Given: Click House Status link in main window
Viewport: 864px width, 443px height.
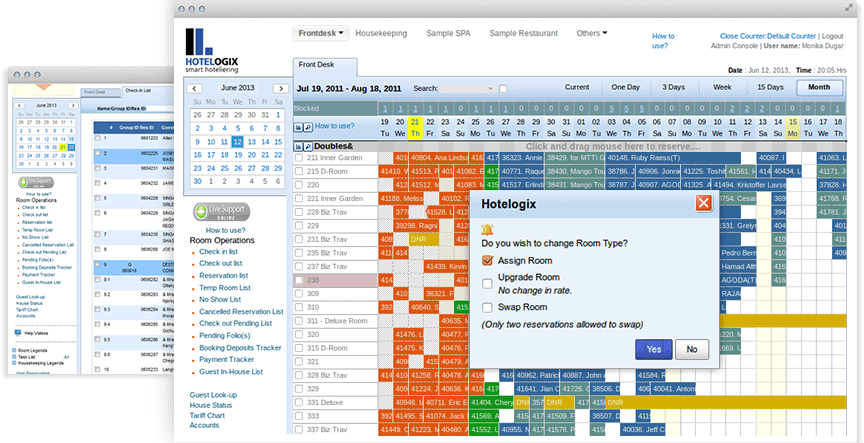Looking at the screenshot, I should tap(210, 405).
